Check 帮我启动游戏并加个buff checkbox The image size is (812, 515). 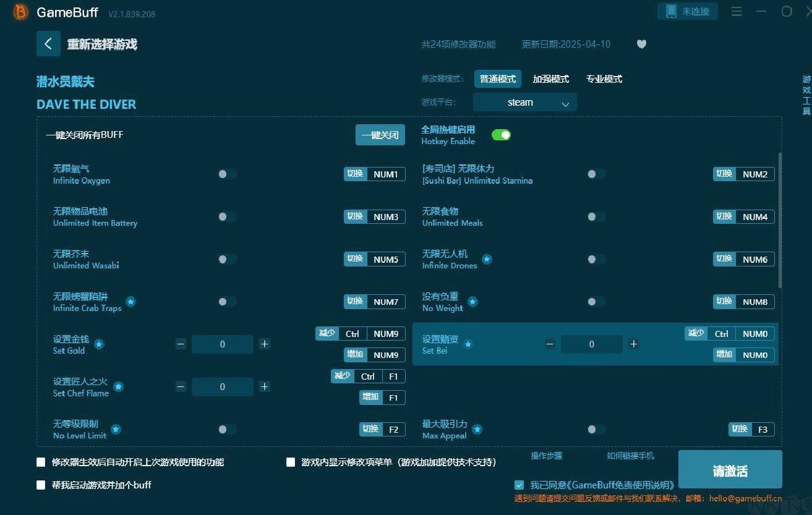point(41,485)
